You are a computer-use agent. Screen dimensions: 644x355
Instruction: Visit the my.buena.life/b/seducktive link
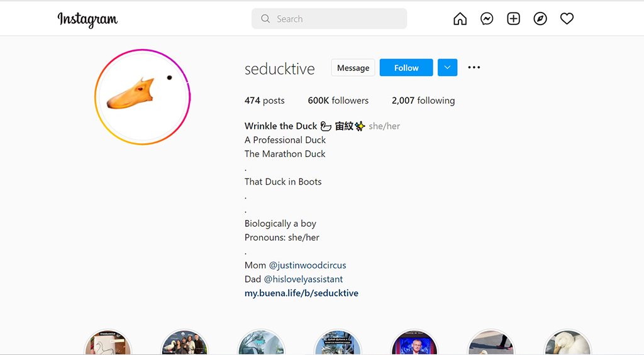pos(301,293)
